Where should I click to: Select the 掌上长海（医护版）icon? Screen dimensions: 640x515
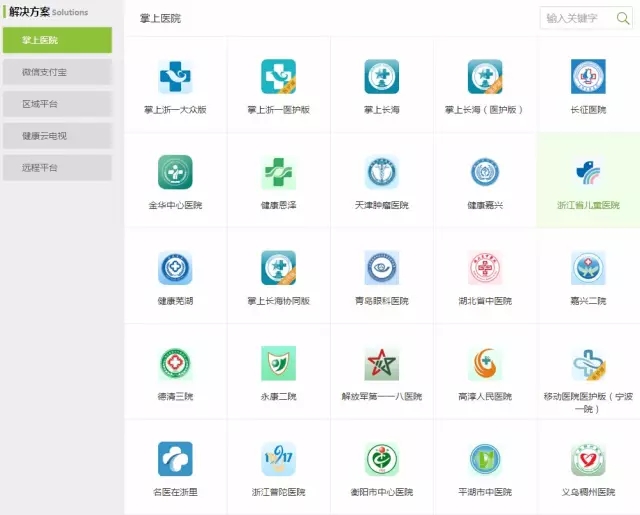[485, 77]
